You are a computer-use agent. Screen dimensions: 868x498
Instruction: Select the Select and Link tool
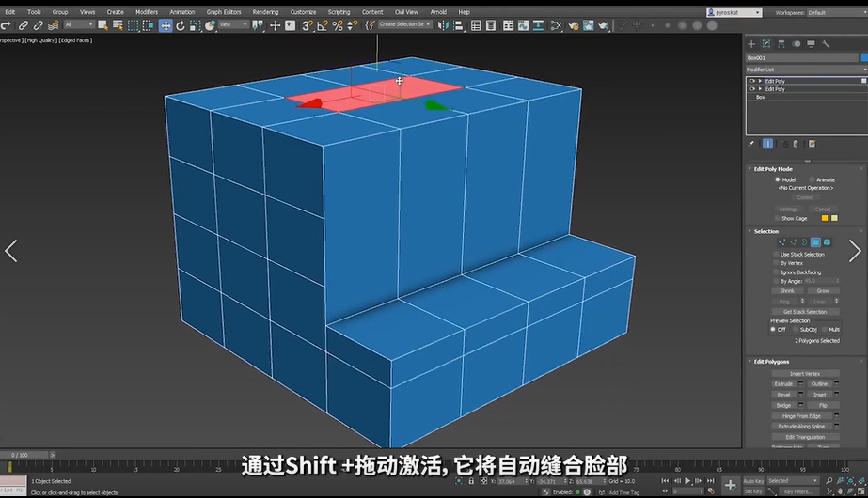click(24, 25)
